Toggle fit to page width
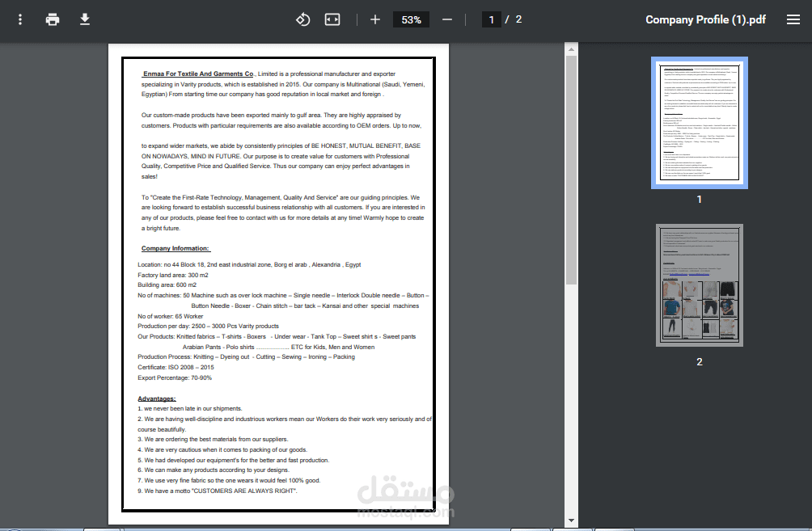 pos(332,19)
